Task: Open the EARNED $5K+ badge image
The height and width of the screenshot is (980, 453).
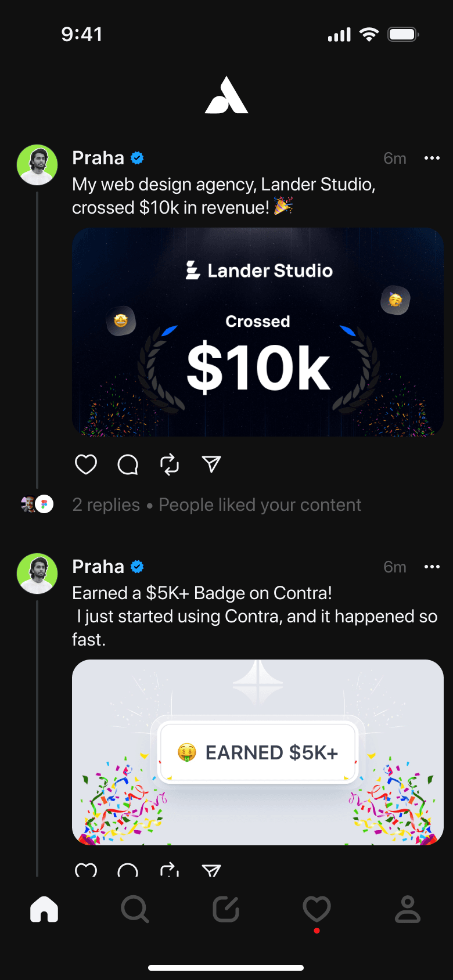Action: coord(258,752)
